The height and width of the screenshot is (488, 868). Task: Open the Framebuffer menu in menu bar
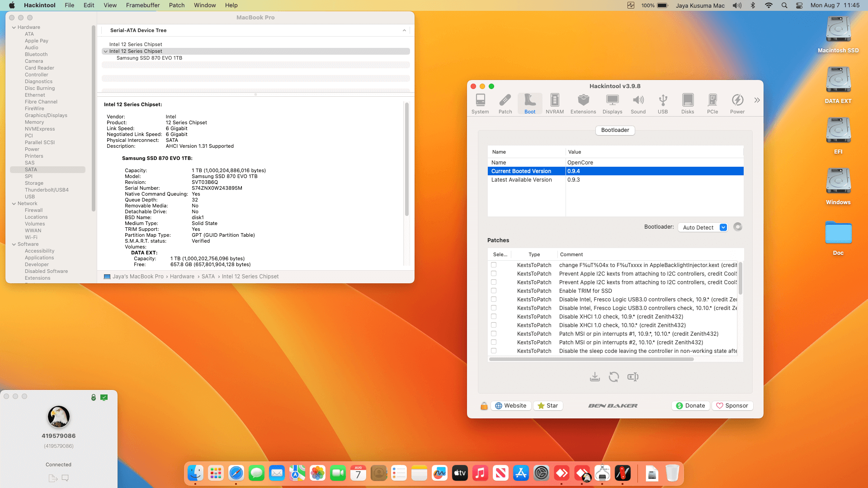[x=142, y=5]
